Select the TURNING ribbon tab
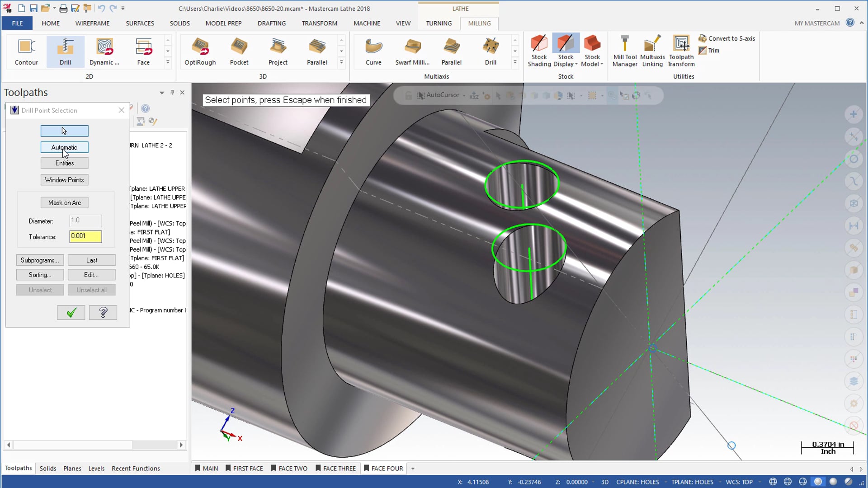868x488 pixels. (438, 23)
